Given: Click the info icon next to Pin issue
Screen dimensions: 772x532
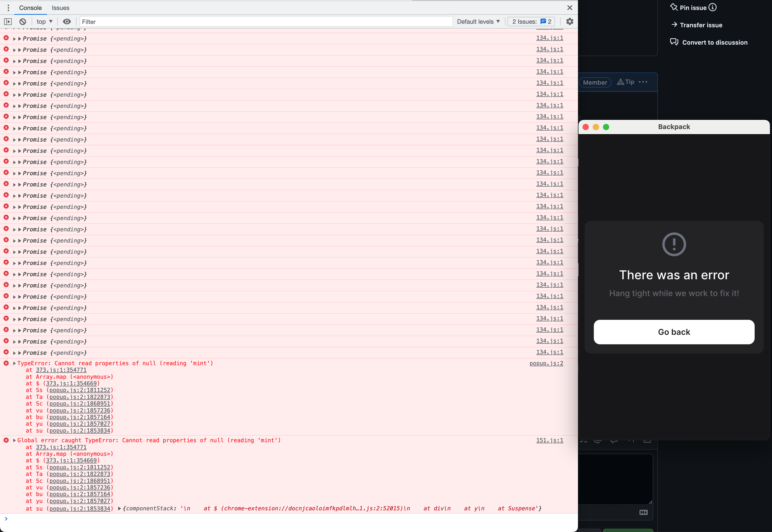Looking at the screenshot, I should coord(713,7).
